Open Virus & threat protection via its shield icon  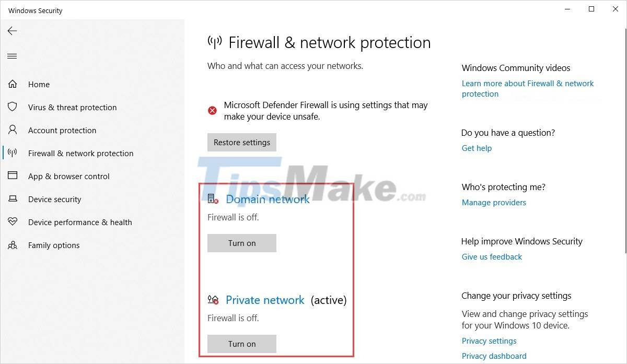coord(13,107)
